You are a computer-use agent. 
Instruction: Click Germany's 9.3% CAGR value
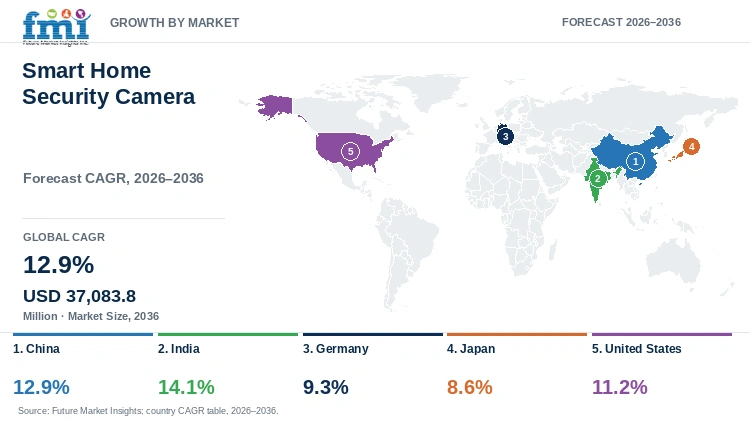325,387
